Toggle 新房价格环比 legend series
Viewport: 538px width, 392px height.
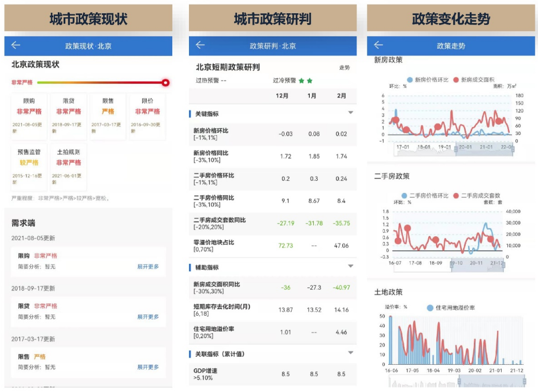(x=428, y=80)
